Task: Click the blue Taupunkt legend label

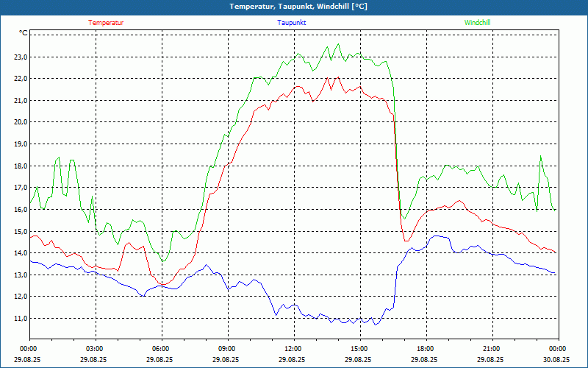Action: point(292,23)
